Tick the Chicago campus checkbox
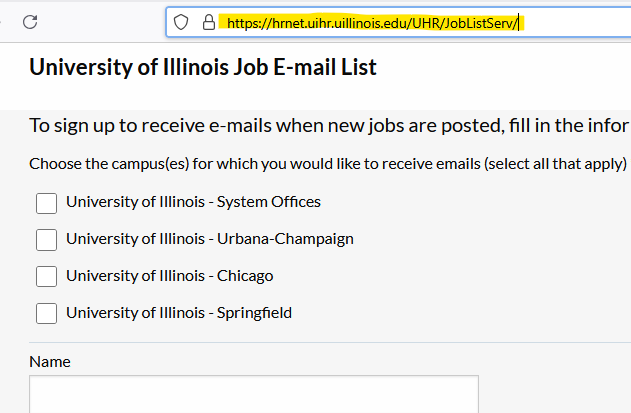The height and width of the screenshot is (413, 631). pos(46,277)
